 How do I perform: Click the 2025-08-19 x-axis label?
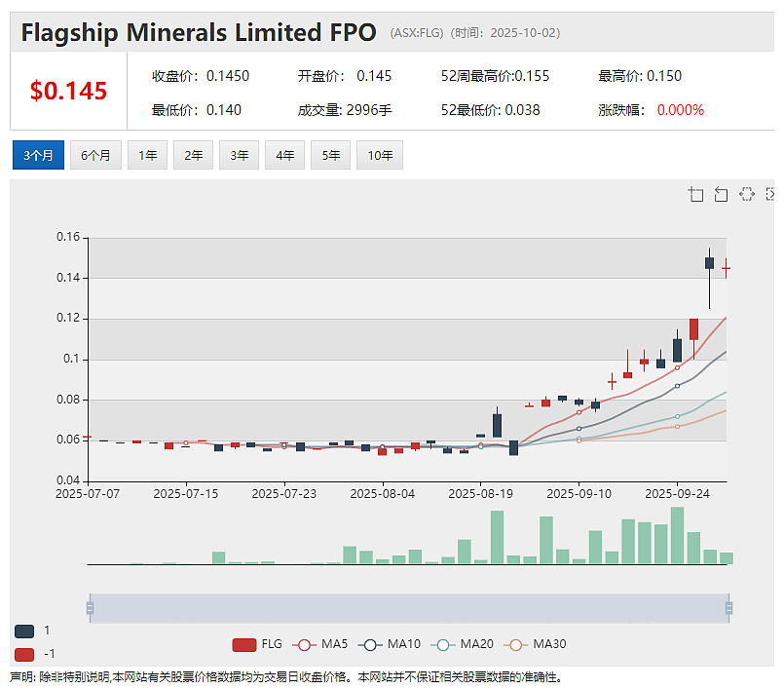point(480,494)
